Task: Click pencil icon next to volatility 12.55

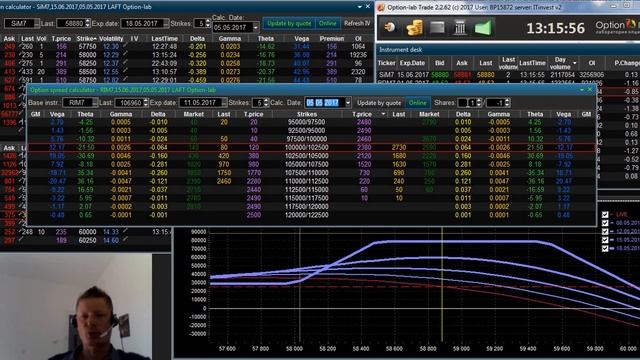Action: point(125,71)
